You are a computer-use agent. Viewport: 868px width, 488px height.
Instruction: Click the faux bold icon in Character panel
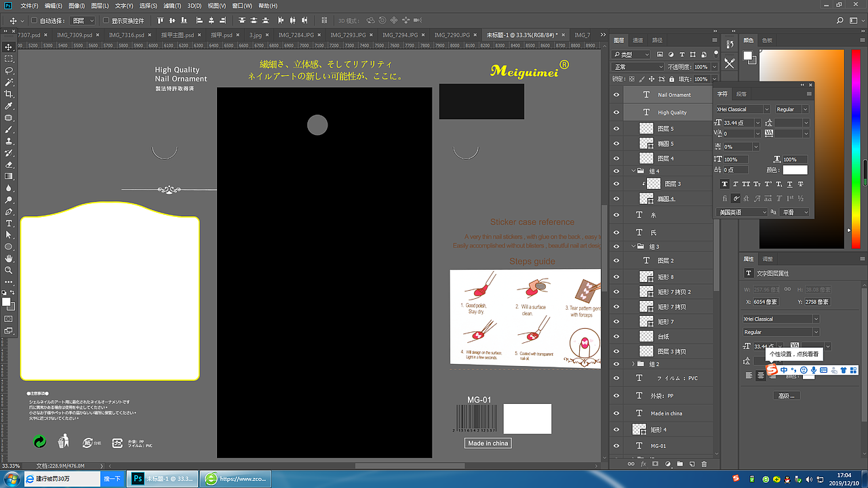point(724,184)
